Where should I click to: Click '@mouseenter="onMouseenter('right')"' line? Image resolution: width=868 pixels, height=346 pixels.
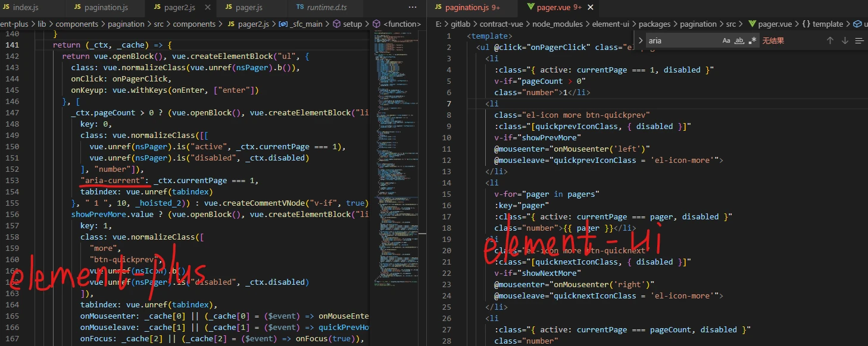(574, 284)
